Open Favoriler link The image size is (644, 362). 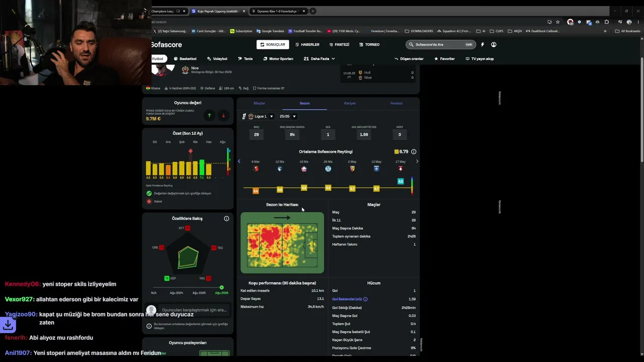pos(444,59)
